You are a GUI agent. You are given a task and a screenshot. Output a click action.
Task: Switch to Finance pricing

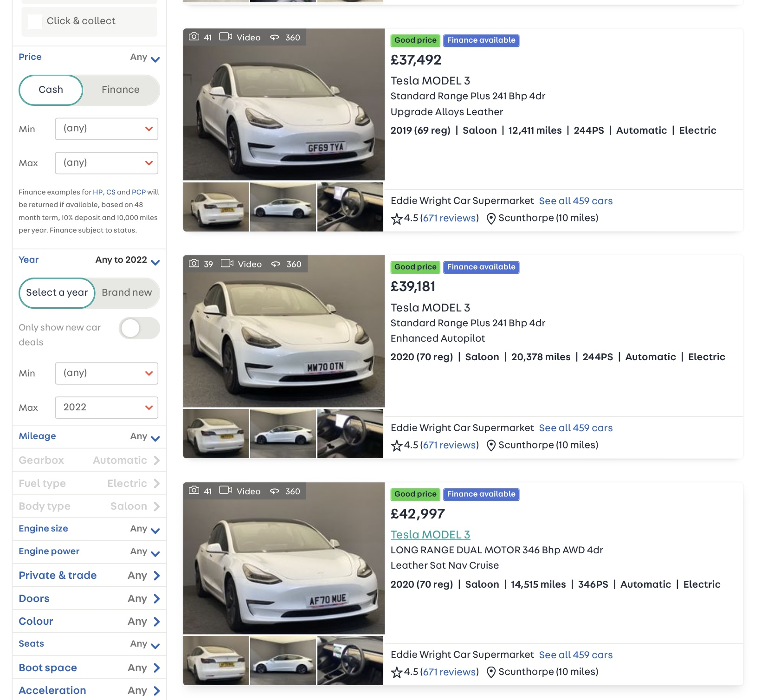coord(121,90)
